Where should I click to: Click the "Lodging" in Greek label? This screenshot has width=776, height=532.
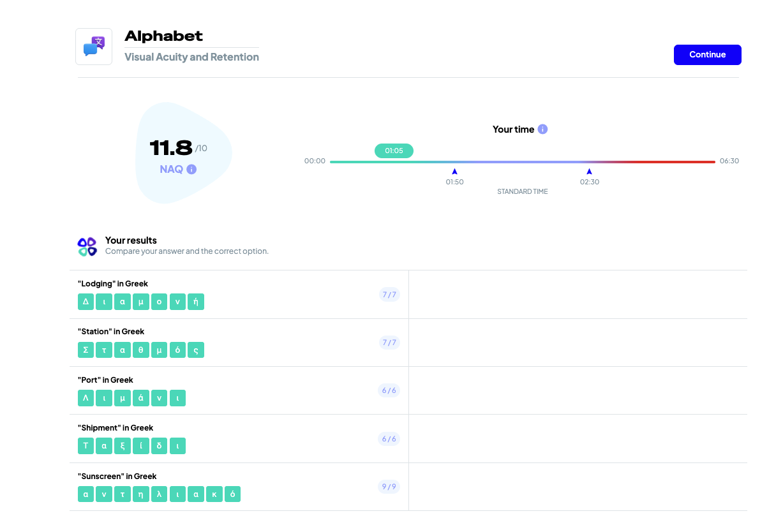(x=113, y=284)
